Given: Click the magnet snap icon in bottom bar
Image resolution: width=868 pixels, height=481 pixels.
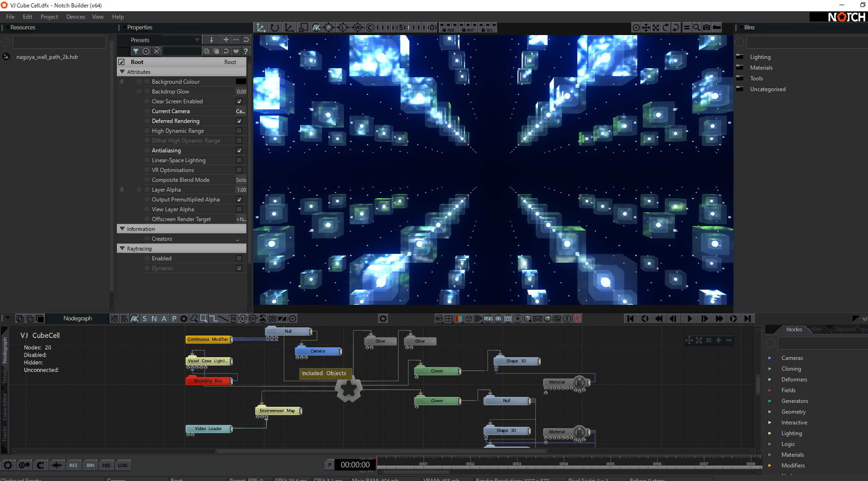Looking at the screenshot, I should 40,465.
